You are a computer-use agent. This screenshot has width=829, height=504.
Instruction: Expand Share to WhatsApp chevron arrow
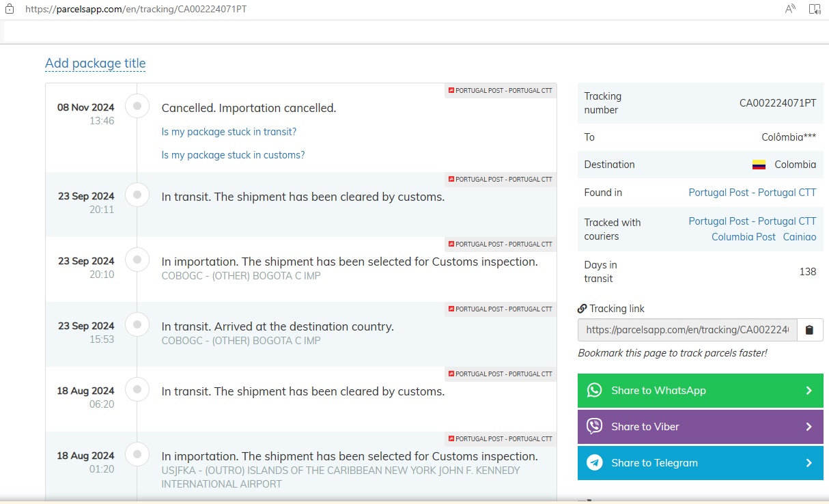pyautogui.click(x=809, y=391)
